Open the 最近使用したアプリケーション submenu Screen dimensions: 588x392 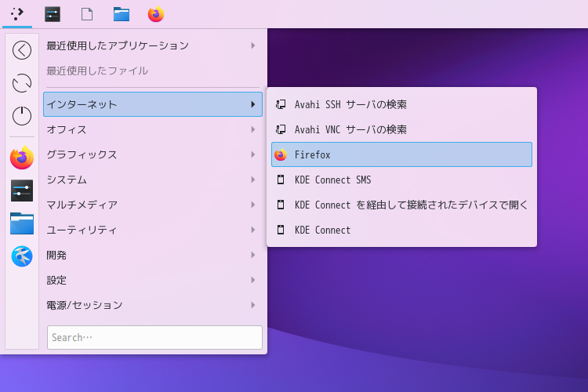click(x=153, y=45)
